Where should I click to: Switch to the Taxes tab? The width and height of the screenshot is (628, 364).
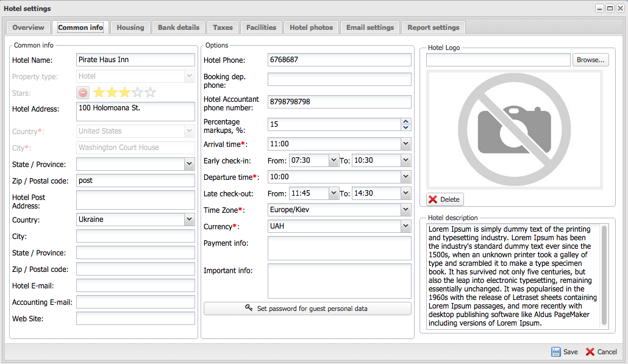[223, 27]
